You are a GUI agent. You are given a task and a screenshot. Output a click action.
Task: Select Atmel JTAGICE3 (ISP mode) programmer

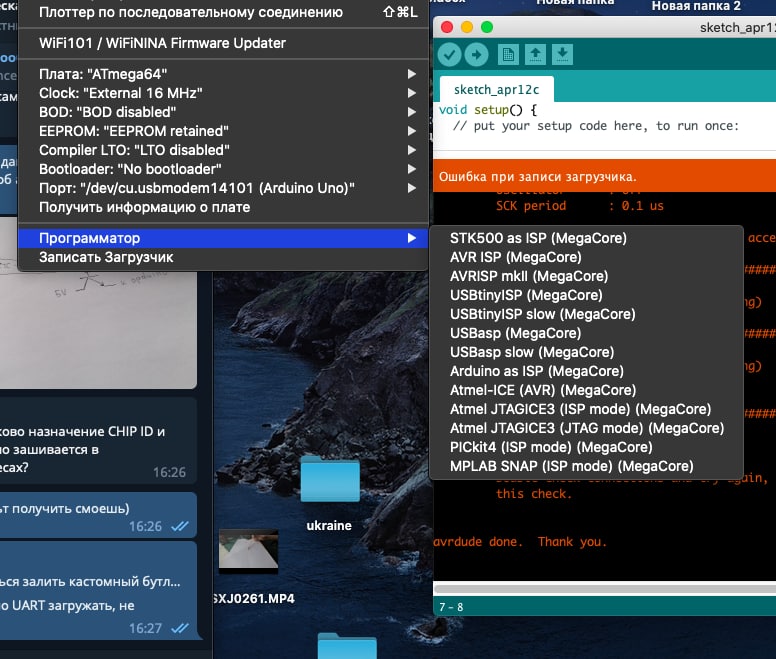587,409
